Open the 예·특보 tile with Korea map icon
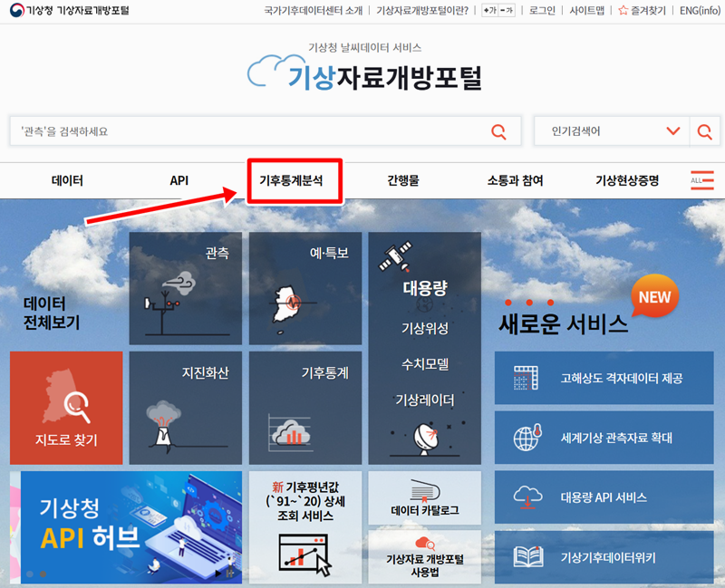The image size is (725, 588). click(x=305, y=288)
